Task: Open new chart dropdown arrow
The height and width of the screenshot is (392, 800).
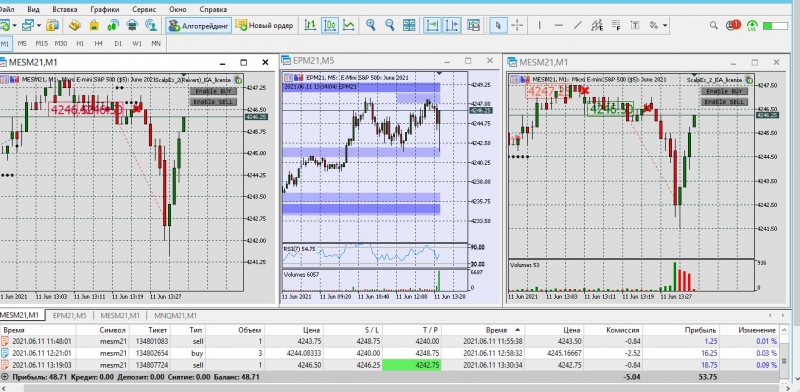Action: point(14,26)
